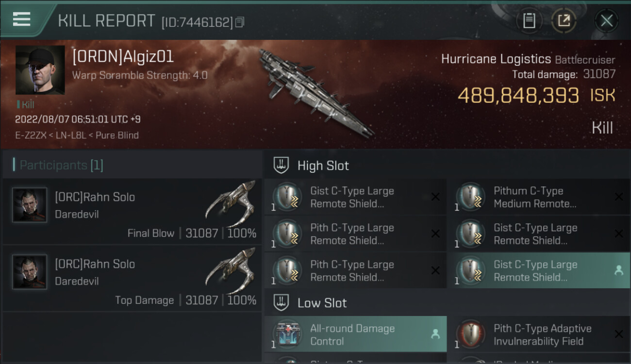Copy kill report ID icon
The height and width of the screenshot is (364, 631).
pyautogui.click(x=239, y=22)
